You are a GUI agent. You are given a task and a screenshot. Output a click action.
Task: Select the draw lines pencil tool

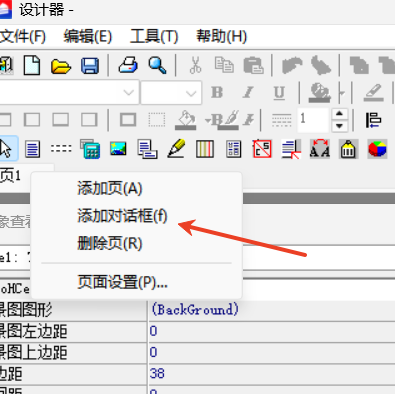(176, 148)
